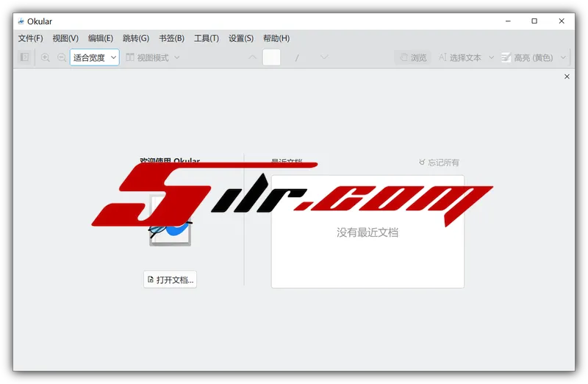This screenshot has width=588, height=384.
Task: Open the 编辑(E) menu
Action: [x=101, y=38]
